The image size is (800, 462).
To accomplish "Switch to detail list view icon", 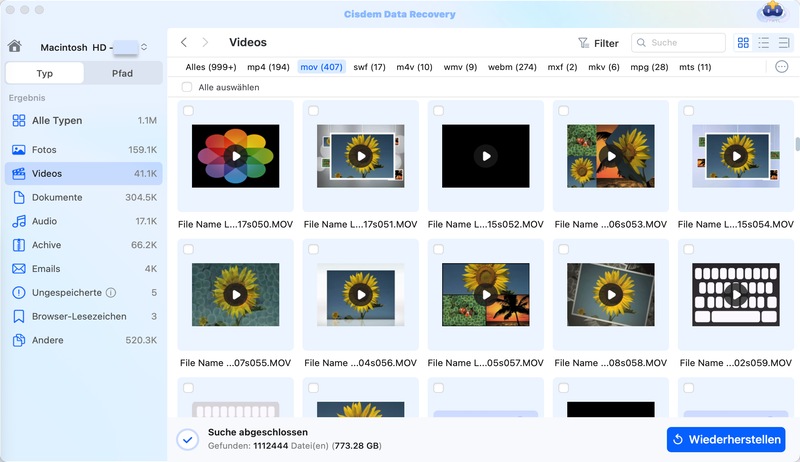I will point(785,43).
